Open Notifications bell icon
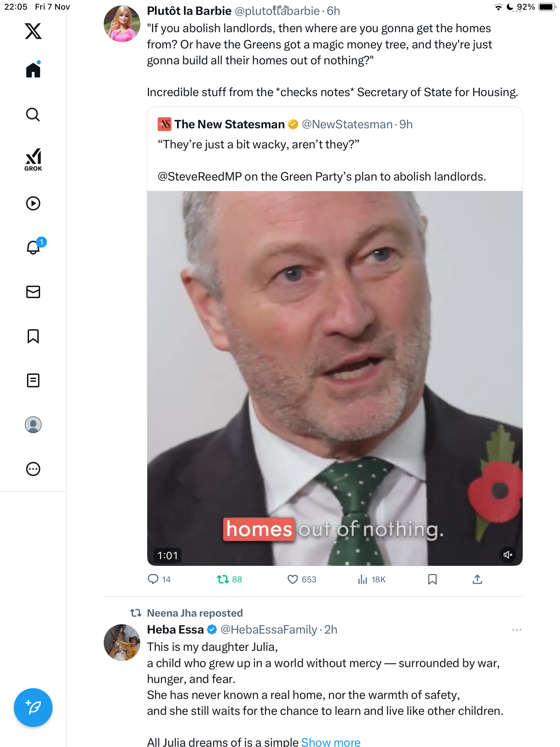Image resolution: width=560 pixels, height=747 pixels. 34,247
